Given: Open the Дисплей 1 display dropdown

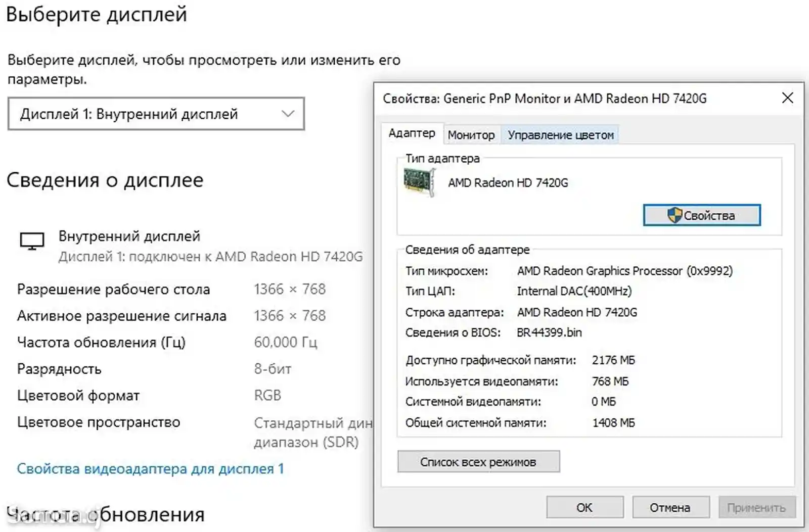Looking at the screenshot, I should (x=156, y=114).
